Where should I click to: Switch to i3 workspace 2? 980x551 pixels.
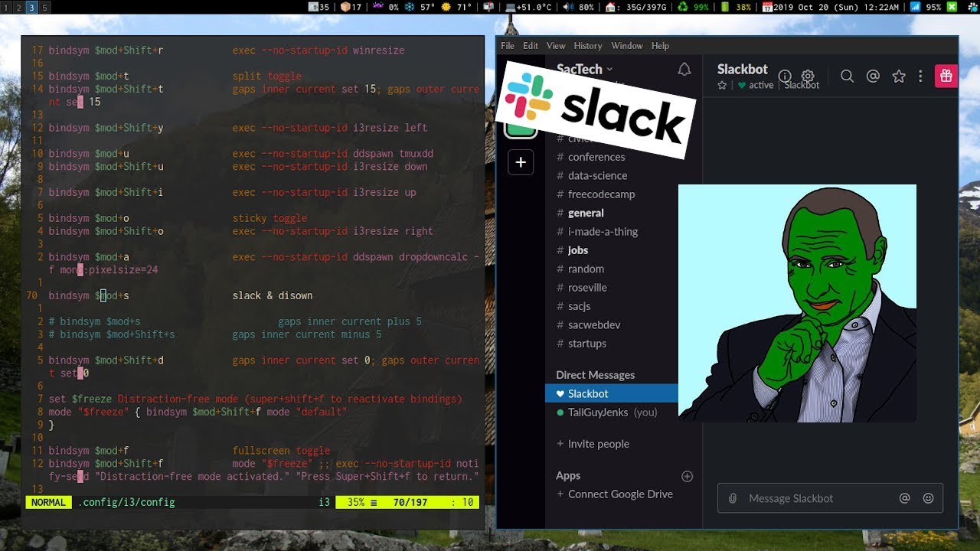click(x=19, y=7)
